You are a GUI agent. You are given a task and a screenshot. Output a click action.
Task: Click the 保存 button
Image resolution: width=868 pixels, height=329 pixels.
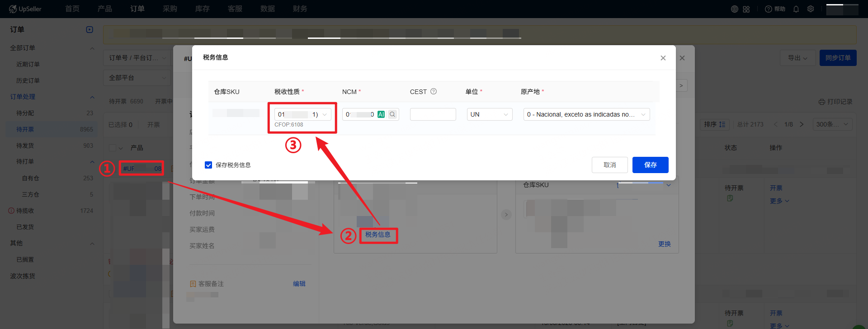pyautogui.click(x=650, y=165)
